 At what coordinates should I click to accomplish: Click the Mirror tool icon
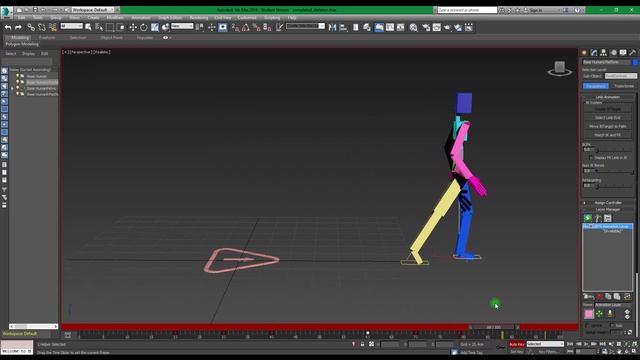pos(332,27)
